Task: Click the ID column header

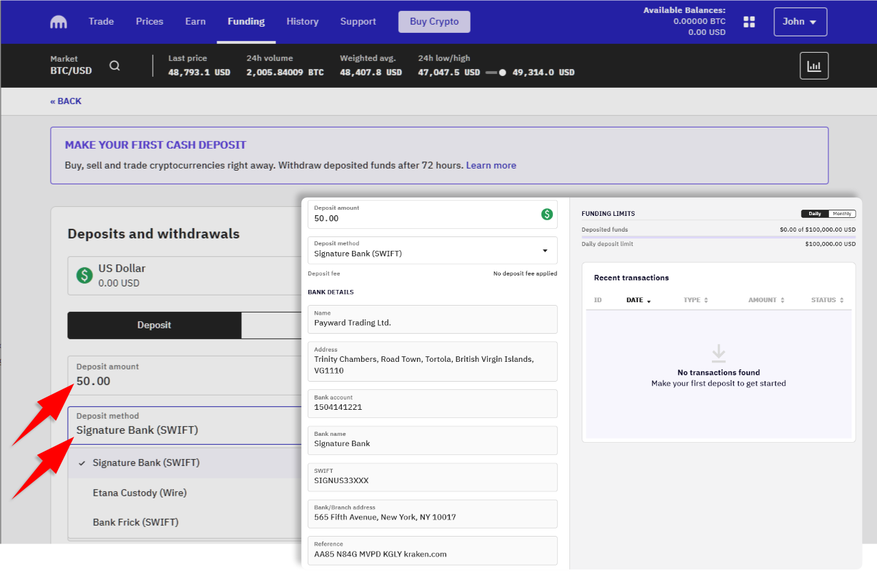Action: (x=597, y=300)
